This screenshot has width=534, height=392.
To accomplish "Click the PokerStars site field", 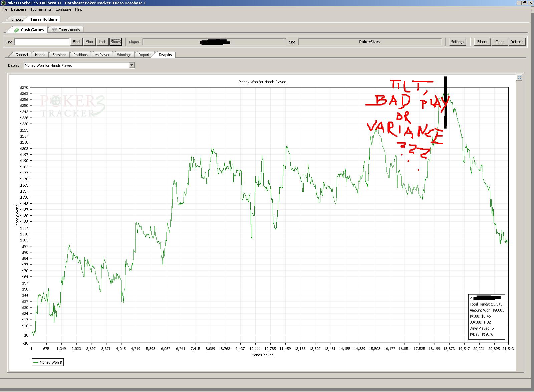I will pos(370,42).
